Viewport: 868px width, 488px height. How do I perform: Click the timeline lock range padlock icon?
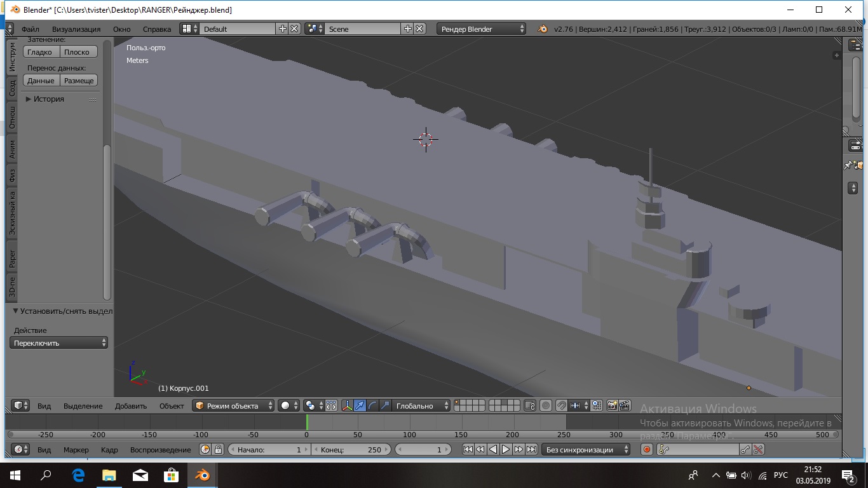218,449
